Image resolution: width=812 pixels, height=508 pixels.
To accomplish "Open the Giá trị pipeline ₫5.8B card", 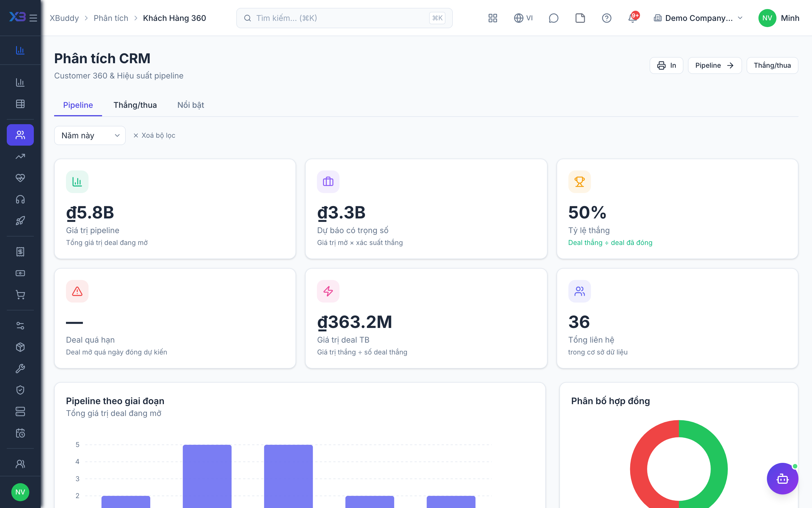I will (175, 209).
